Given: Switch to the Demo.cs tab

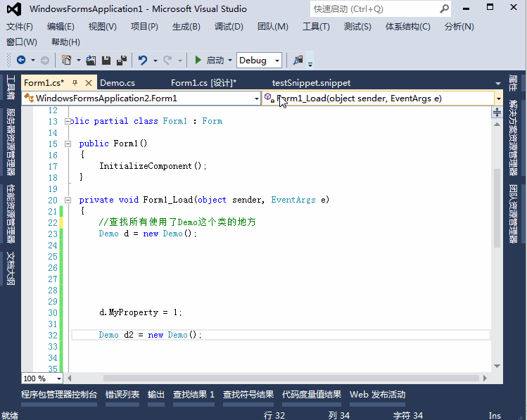Looking at the screenshot, I should (118, 83).
